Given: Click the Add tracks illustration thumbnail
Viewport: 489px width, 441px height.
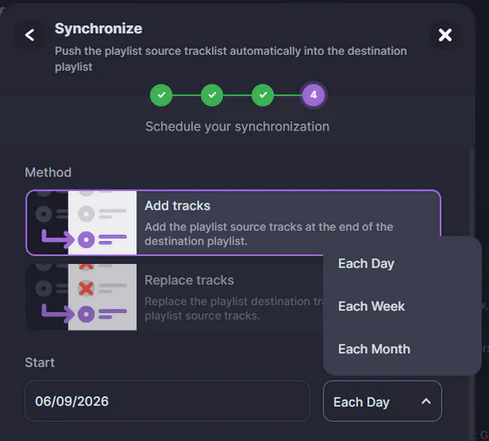Looking at the screenshot, I should tap(82, 223).
